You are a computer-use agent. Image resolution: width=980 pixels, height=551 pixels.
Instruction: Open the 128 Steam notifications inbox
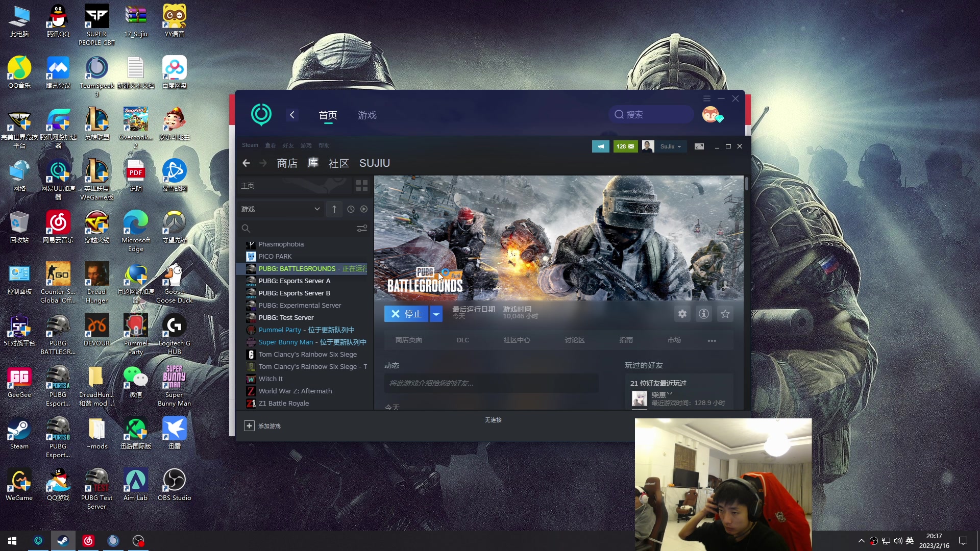point(625,146)
